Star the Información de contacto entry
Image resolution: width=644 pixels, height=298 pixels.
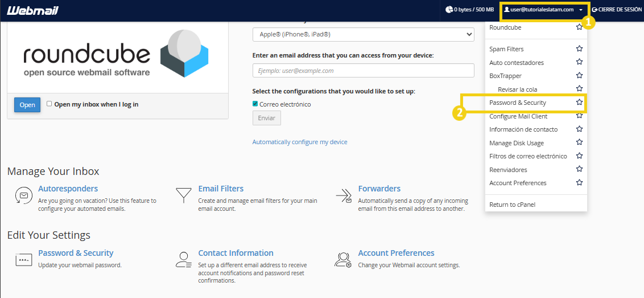tap(579, 129)
